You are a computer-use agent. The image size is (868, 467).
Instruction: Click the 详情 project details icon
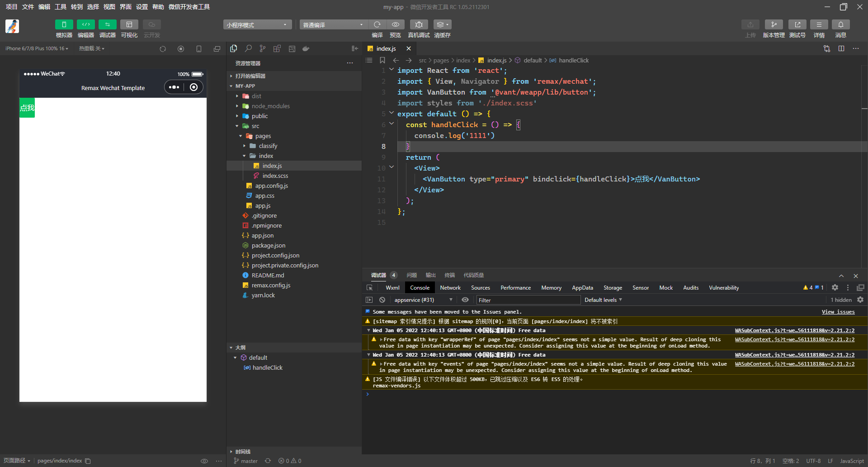[x=820, y=24]
